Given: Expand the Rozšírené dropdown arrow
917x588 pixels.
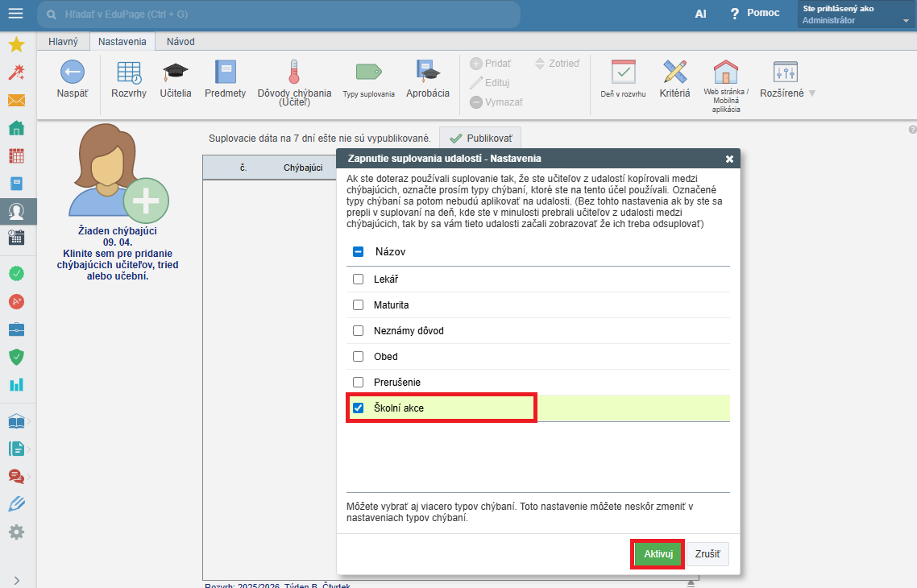Looking at the screenshot, I should pyautogui.click(x=811, y=93).
